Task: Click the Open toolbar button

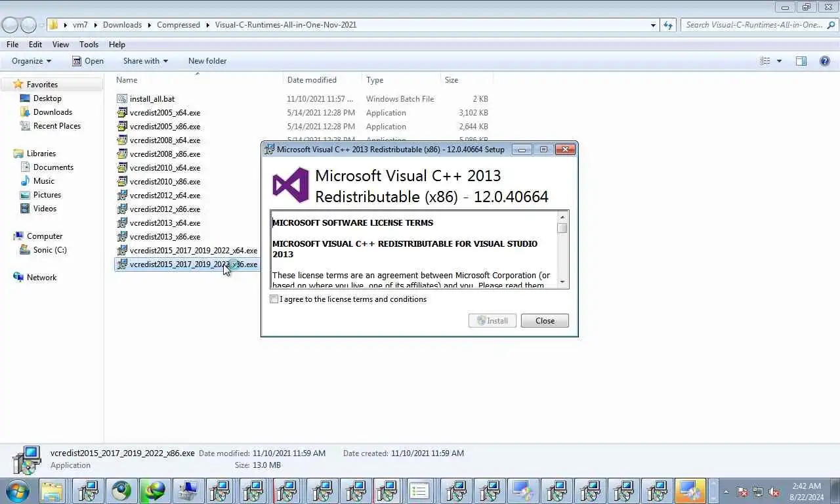Action: click(x=87, y=61)
